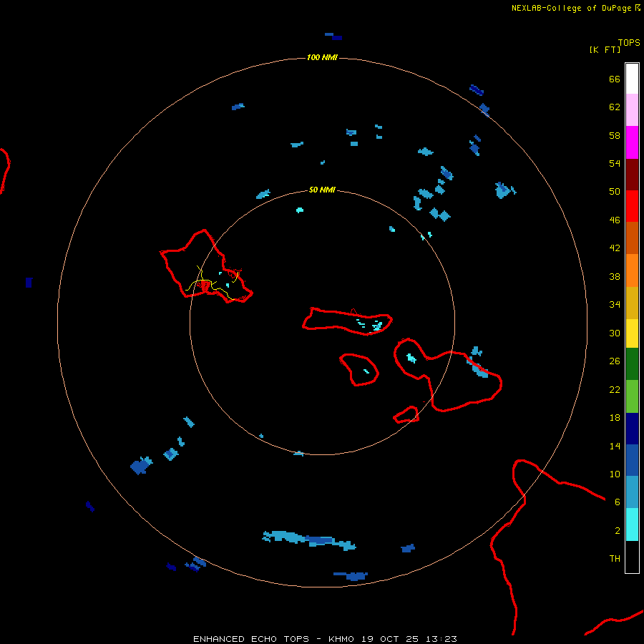Click the 50 legend value

[x=615, y=192]
